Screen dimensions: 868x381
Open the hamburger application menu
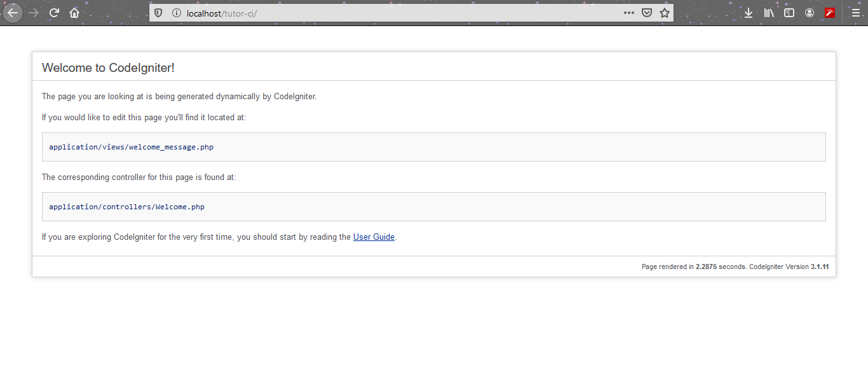855,13
